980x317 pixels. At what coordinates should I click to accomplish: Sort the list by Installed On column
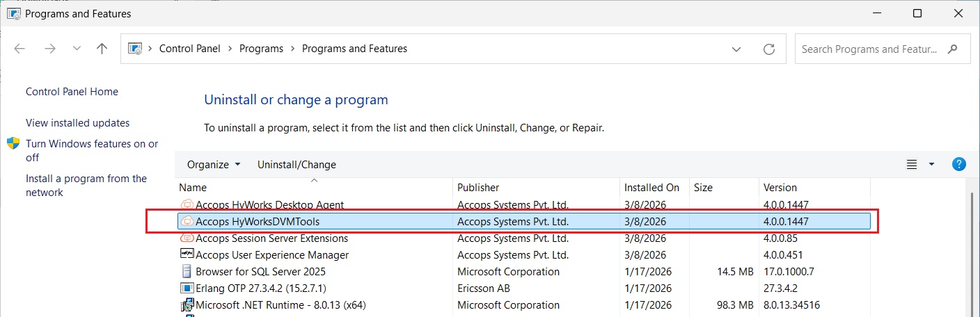651,188
